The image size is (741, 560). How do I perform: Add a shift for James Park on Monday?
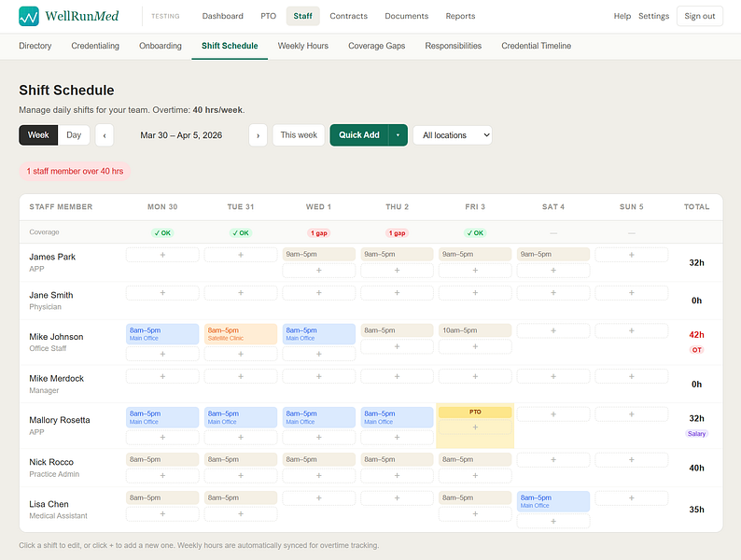pos(162,255)
